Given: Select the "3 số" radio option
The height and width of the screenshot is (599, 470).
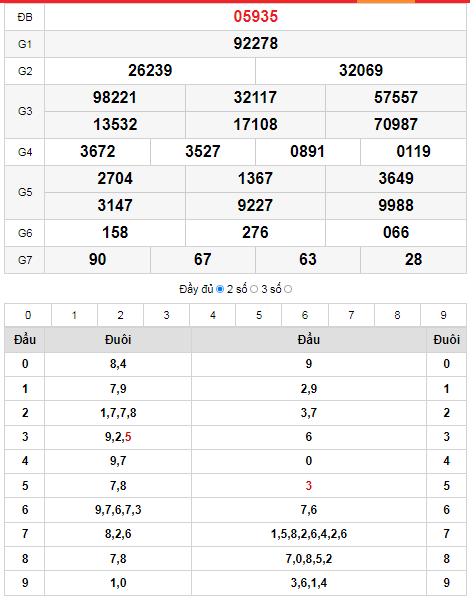Looking at the screenshot, I should [288, 289].
